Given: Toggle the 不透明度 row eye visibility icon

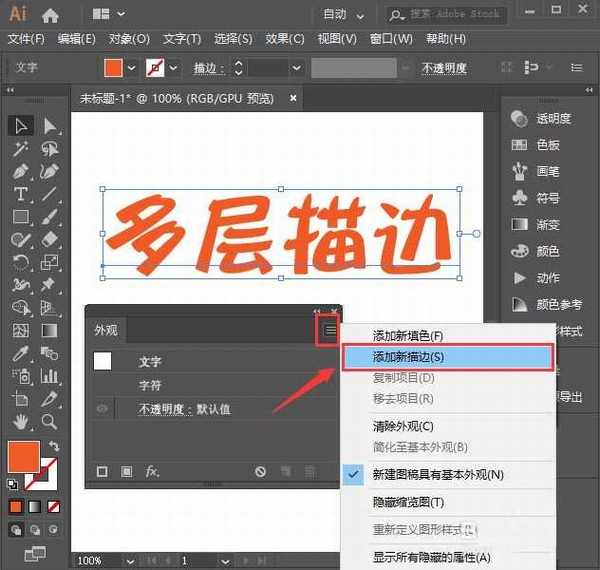Looking at the screenshot, I should [x=102, y=409].
